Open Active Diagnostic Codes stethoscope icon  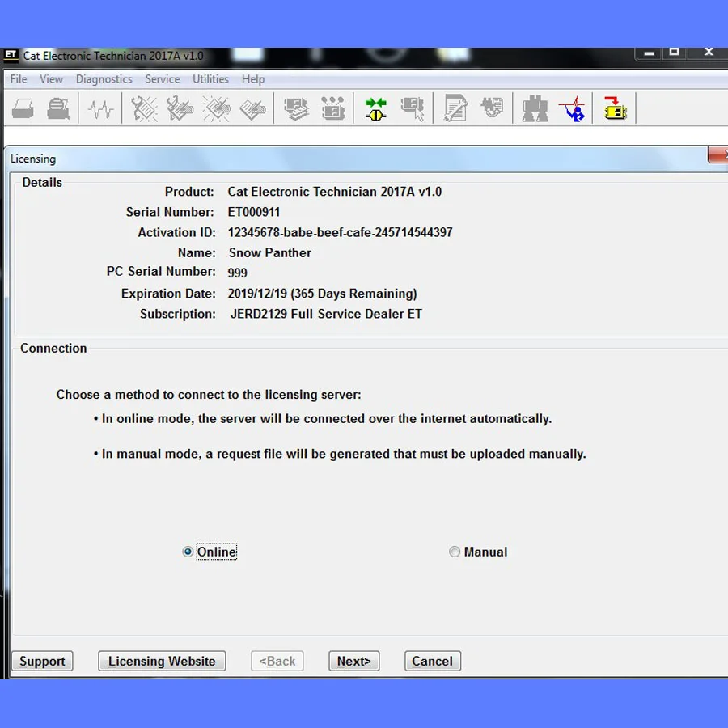(144, 109)
